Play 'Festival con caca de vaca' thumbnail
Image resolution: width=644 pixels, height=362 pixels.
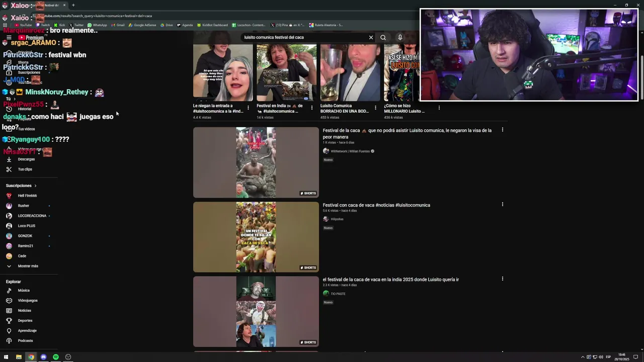point(256,237)
